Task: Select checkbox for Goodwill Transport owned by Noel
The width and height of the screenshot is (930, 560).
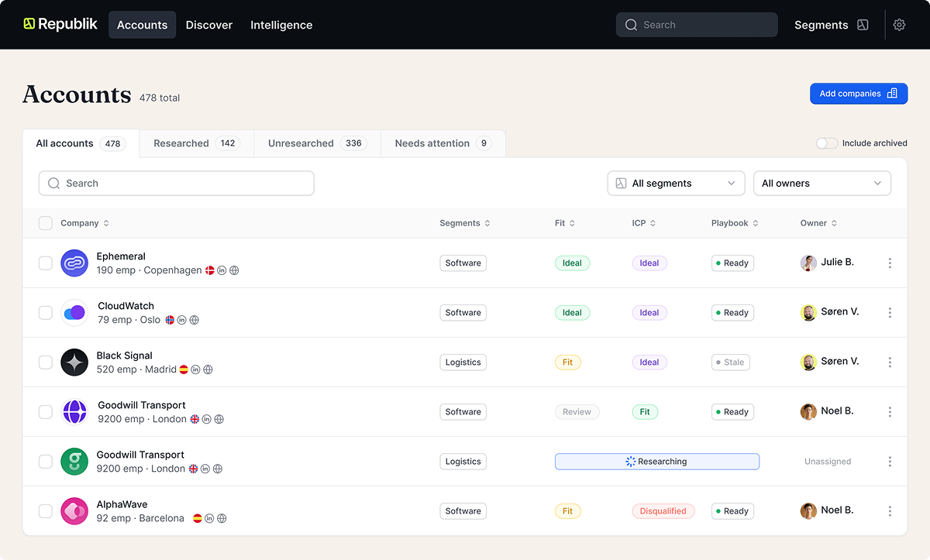Action: coord(46,412)
